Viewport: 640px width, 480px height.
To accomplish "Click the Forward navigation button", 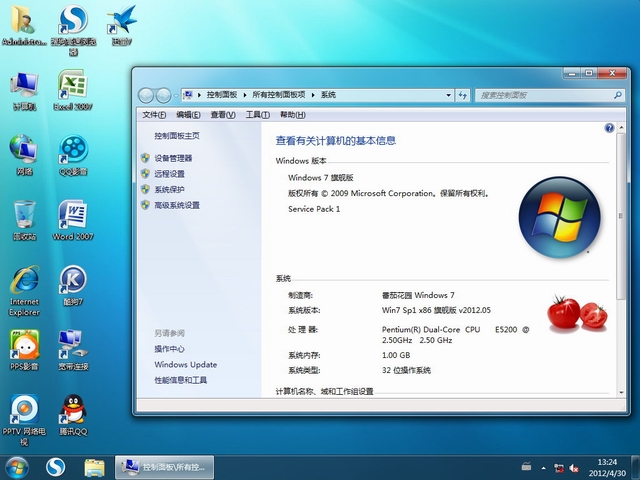I will tap(164, 96).
